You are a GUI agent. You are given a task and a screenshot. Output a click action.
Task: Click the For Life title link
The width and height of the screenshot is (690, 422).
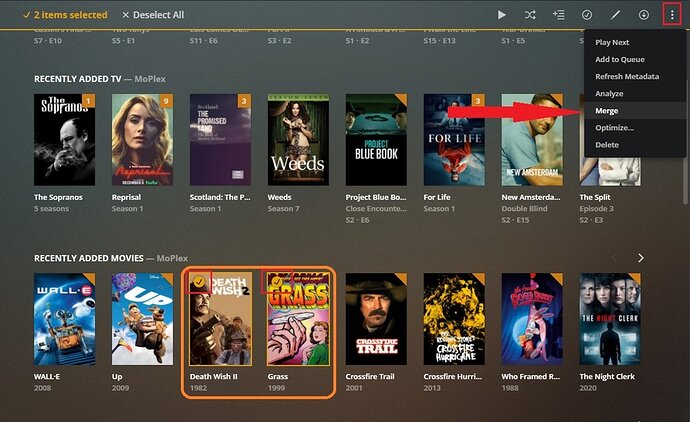[x=437, y=197]
